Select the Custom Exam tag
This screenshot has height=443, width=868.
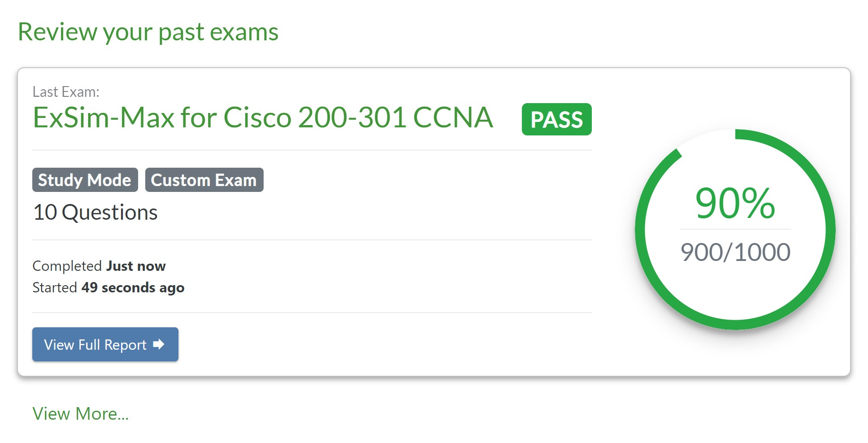pos(204,180)
